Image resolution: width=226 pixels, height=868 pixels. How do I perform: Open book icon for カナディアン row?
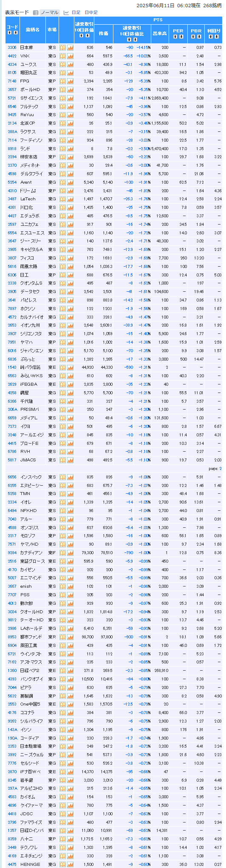tap(63, 553)
